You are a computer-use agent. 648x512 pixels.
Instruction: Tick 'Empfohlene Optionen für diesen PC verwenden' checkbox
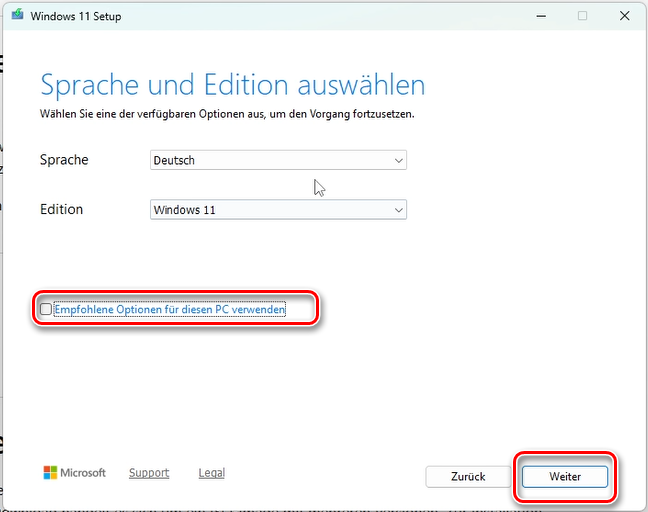46,309
